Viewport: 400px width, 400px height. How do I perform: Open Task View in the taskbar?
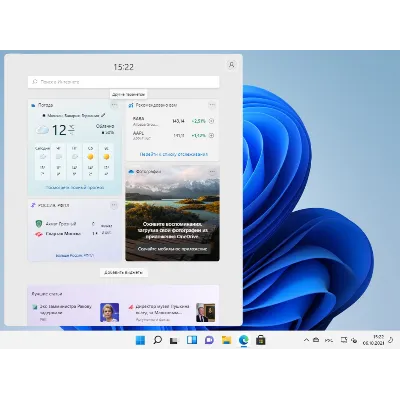click(x=174, y=340)
